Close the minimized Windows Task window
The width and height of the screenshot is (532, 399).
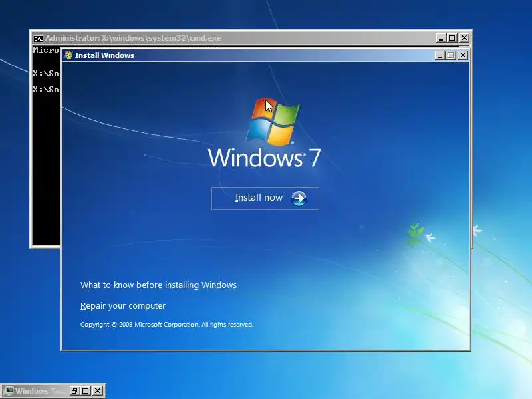[98, 391]
